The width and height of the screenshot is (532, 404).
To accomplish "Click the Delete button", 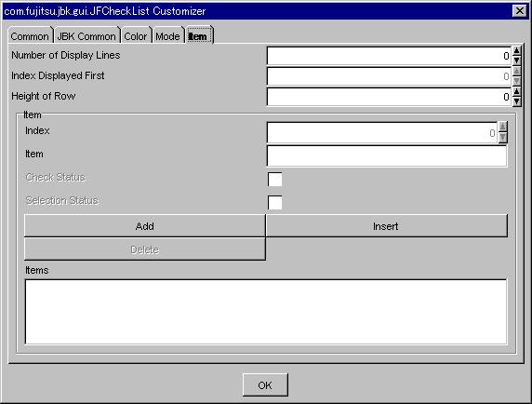I will 145,249.
